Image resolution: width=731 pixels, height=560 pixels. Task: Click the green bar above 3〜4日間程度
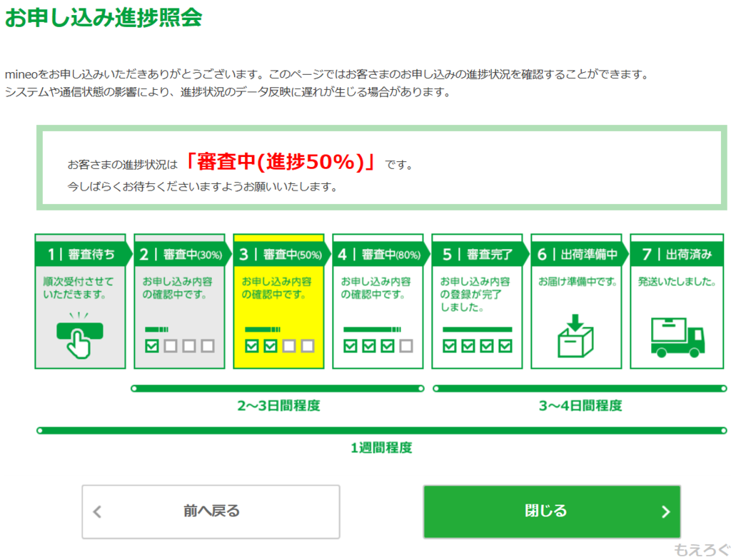pyautogui.click(x=580, y=389)
